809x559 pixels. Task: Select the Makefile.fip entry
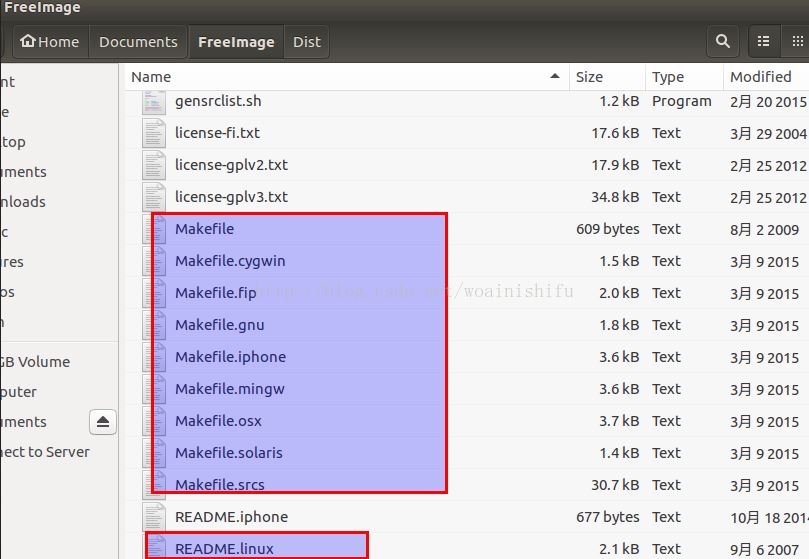[x=216, y=293]
